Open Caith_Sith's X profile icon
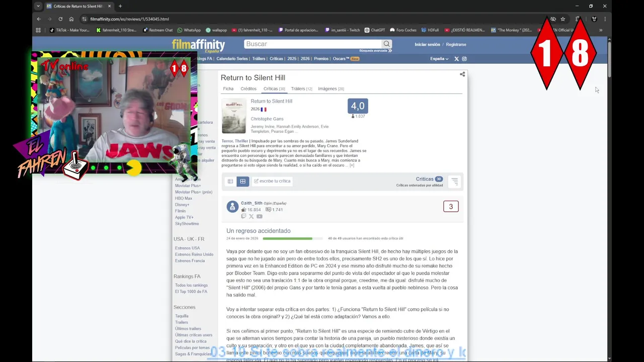The height and width of the screenshot is (362, 644). pos(251,216)
